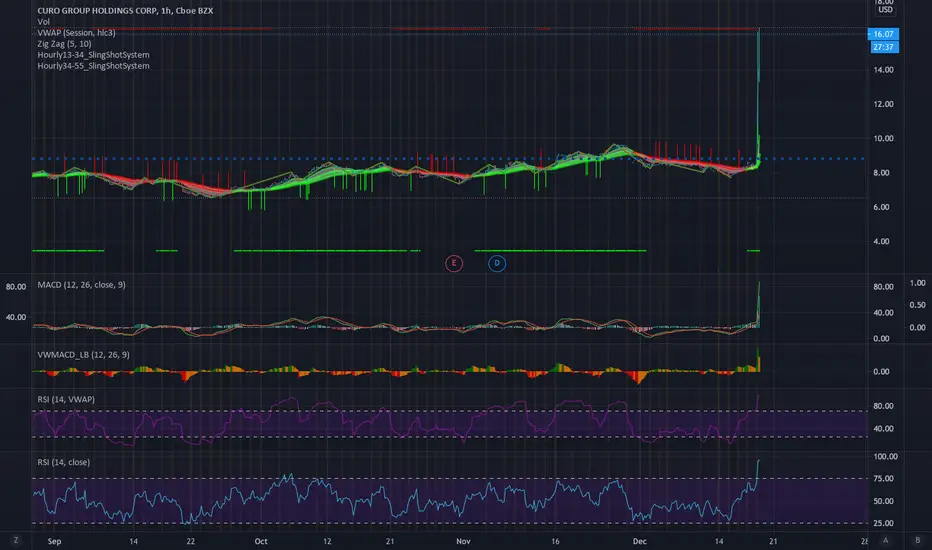Click the earnings 'E' event marker

coord(454,263)
